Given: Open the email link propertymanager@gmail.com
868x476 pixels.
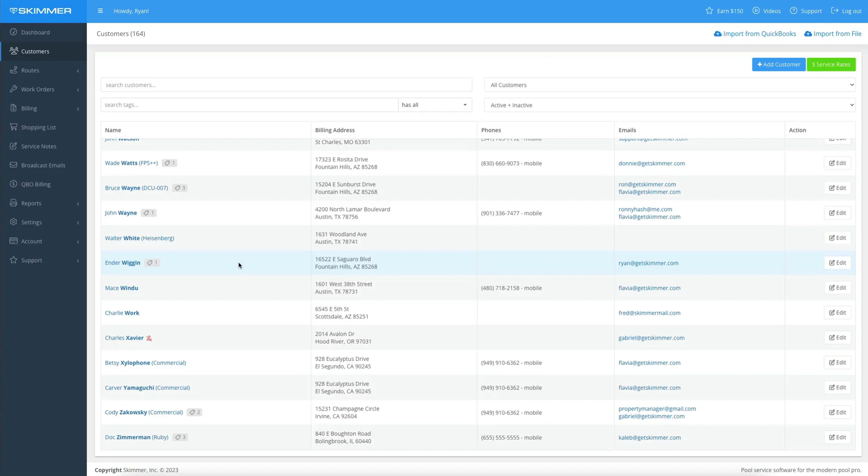Looking at the screenshot, I should pos(657,409).
